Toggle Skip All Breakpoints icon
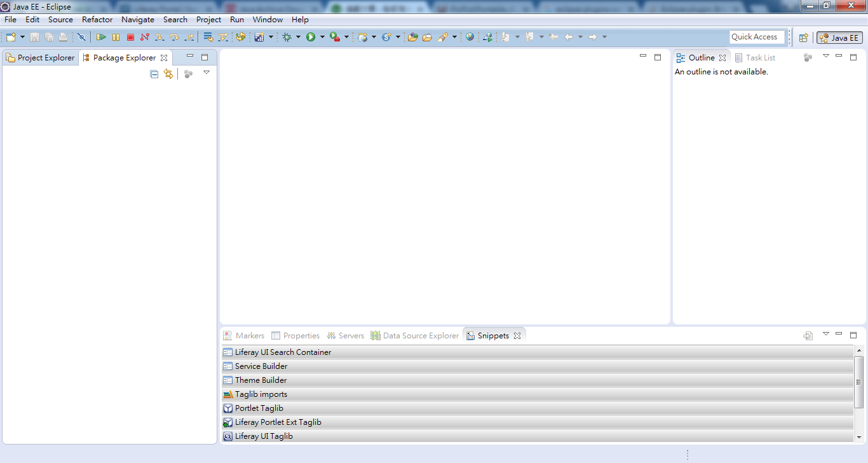 [x=81, y=37]
